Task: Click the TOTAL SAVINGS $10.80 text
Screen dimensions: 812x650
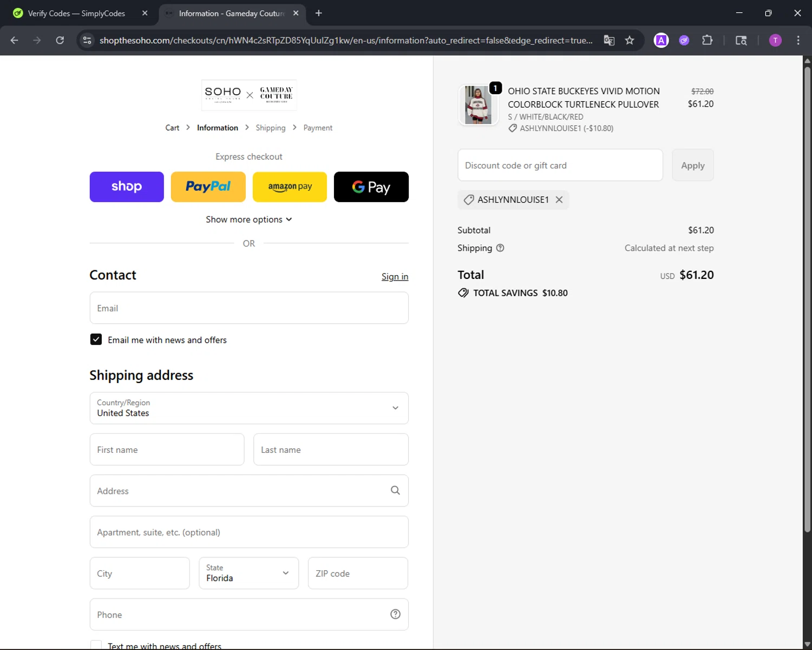Action: pos(520,292)
